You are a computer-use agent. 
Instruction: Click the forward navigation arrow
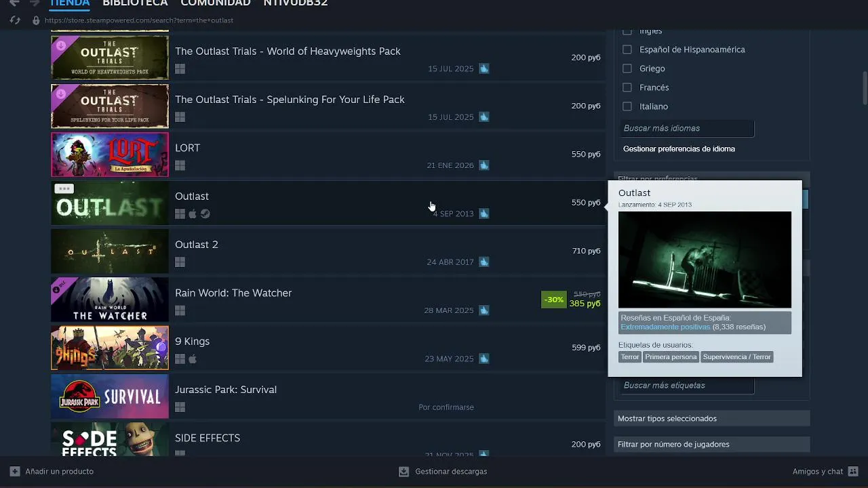tap(34, 3)
